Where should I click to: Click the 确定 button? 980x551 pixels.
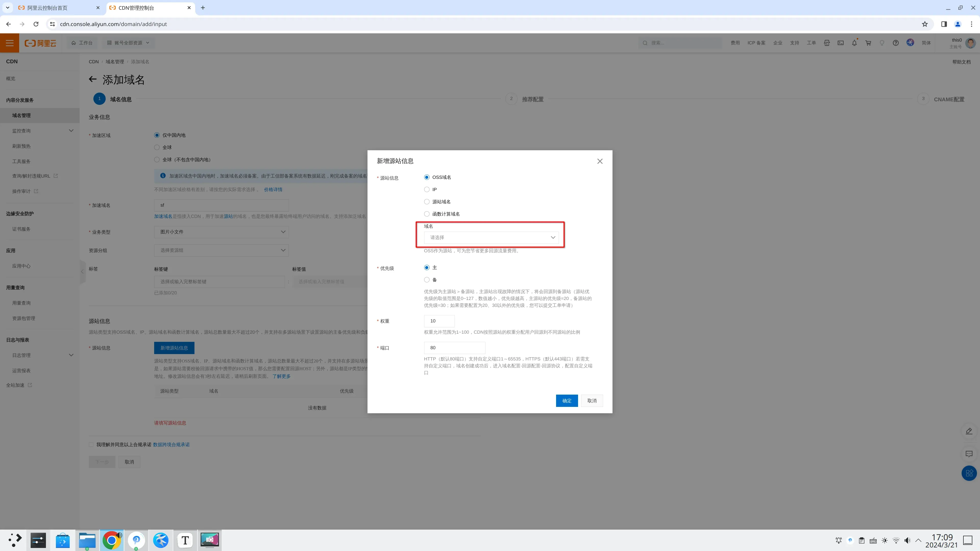(x=567, y=400)
